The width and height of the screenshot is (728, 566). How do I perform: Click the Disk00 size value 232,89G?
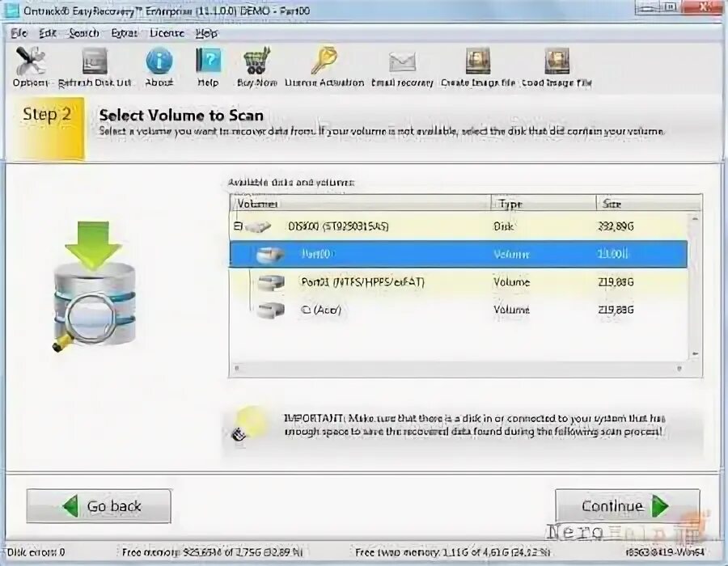616,226
